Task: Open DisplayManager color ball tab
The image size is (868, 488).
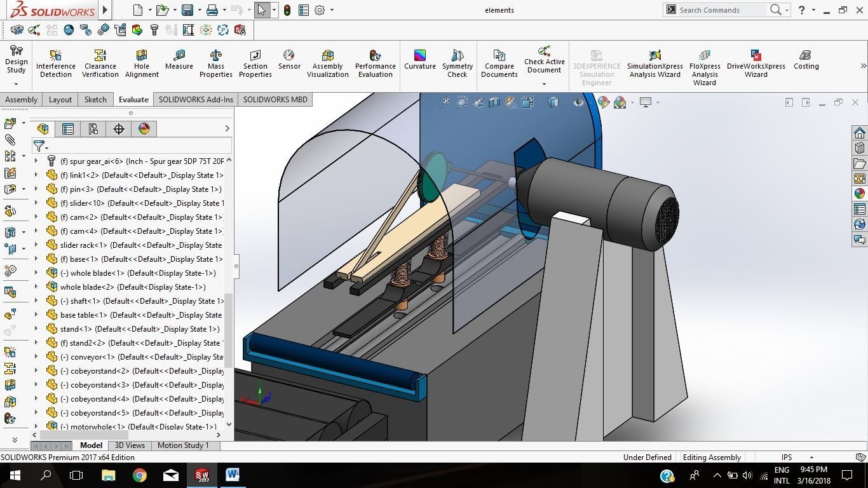Action: point(144,129)
